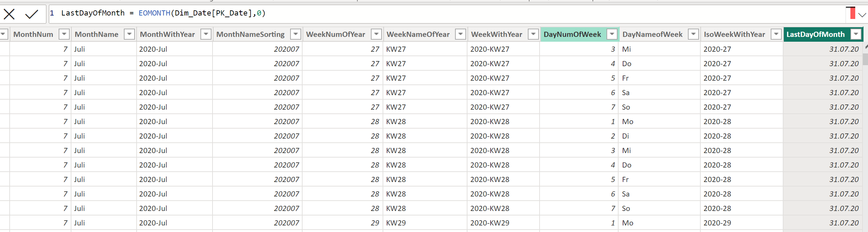This screenshot has width=868, height=232.
Task: Select the WeekWithYear column header
Action: pos(496,34)
